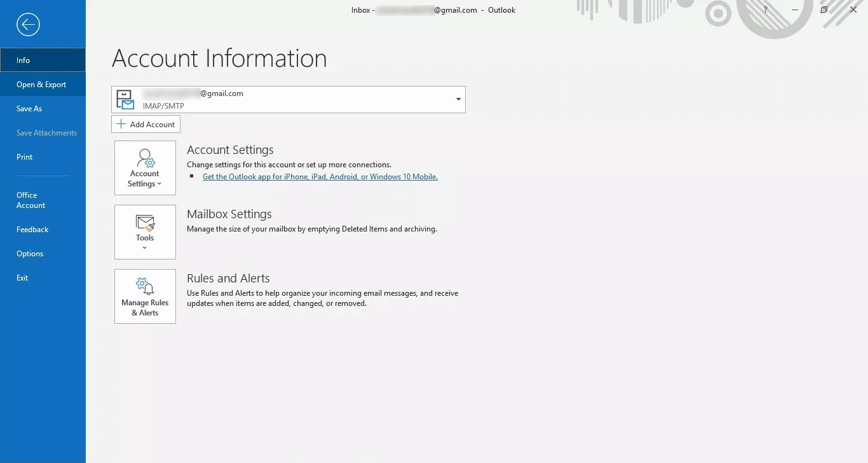The image size is (868, 463).
Task: Open the Mailbox Tools dropdown button
Action: [145, 232]
